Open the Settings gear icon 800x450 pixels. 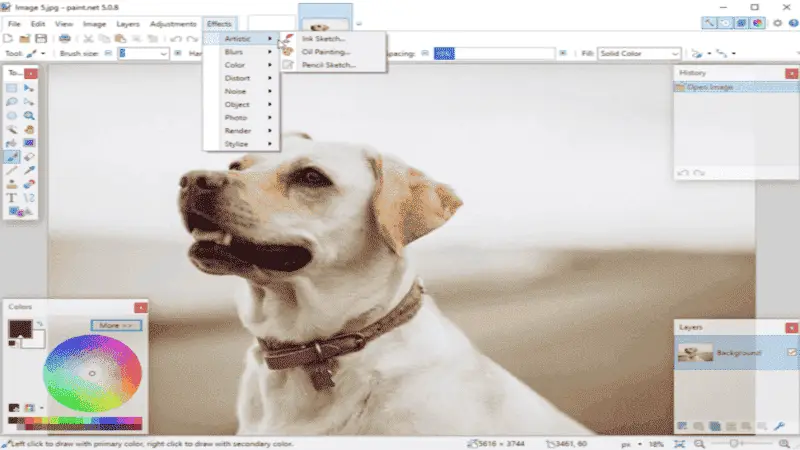coord(778,23)
